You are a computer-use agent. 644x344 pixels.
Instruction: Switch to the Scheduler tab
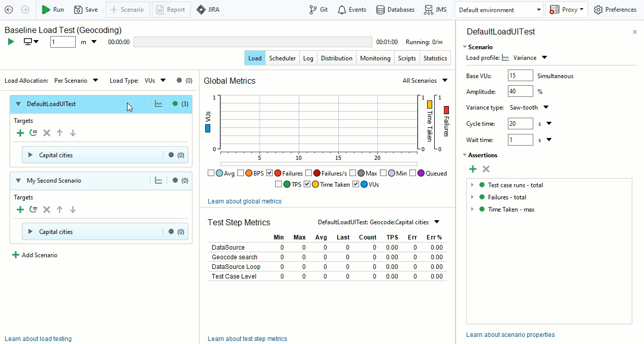282,58
